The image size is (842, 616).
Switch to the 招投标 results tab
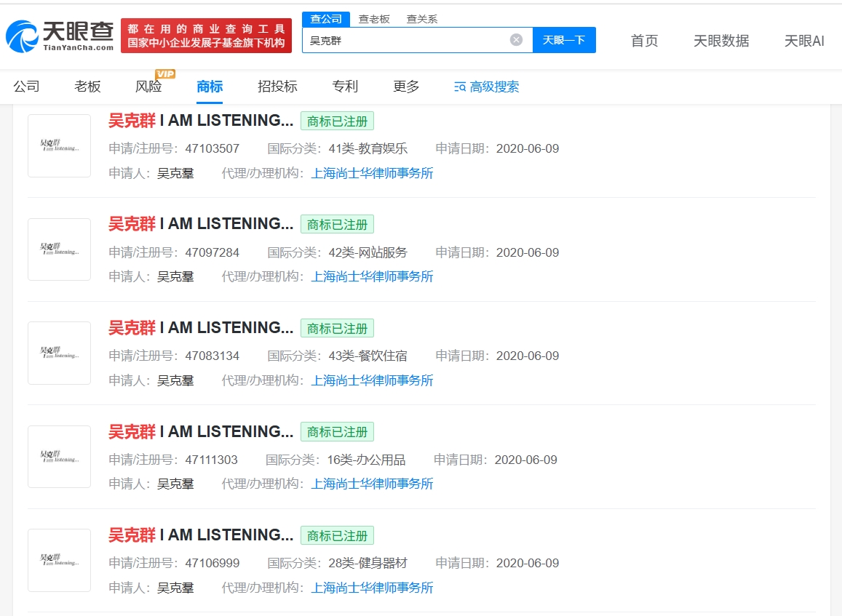tap(277, 86)
